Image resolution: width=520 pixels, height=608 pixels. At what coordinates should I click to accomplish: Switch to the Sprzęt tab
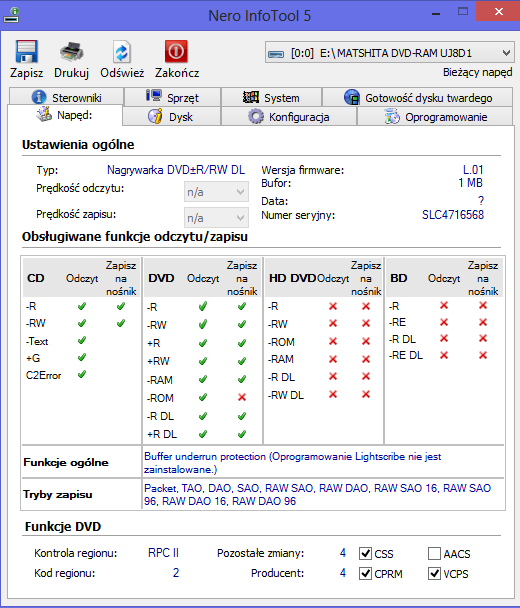(173, 97)
